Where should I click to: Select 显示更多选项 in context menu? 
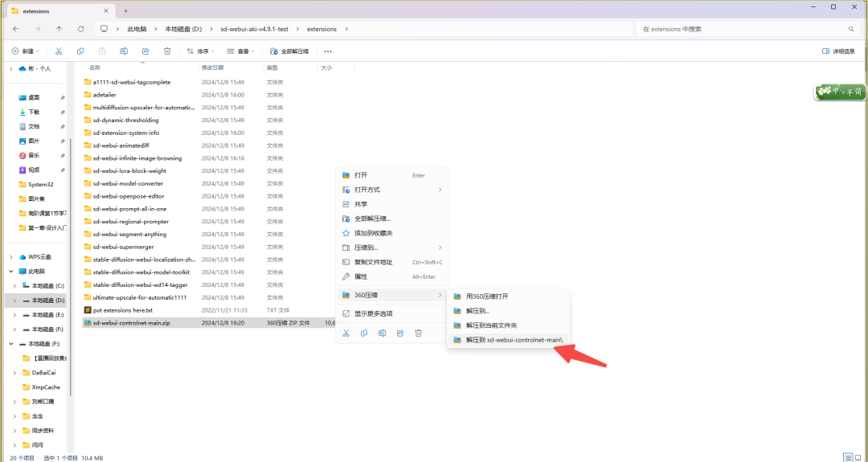coord(392,313)
